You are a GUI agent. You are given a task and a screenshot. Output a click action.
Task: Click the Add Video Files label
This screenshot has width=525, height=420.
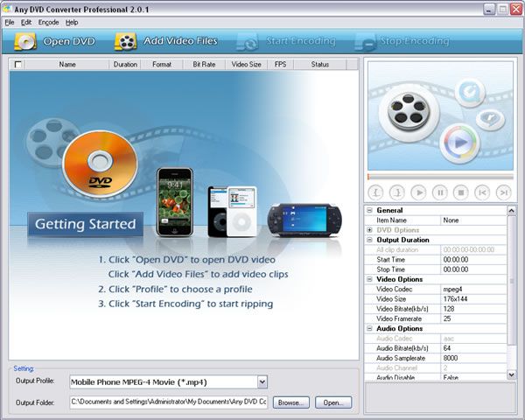(x=181, y=41)
